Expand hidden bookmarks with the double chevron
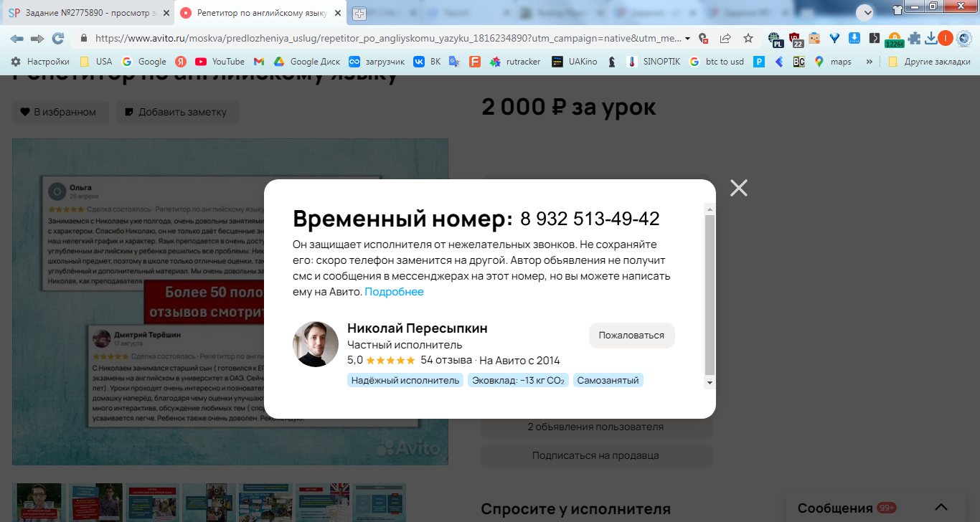Screen dimensions: 980x522 coord(870,62)
